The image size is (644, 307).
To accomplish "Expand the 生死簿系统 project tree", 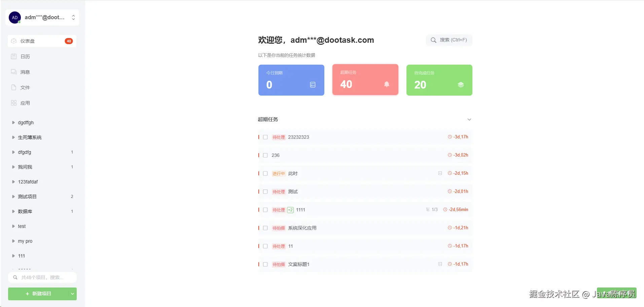I will tap(13, 137).
